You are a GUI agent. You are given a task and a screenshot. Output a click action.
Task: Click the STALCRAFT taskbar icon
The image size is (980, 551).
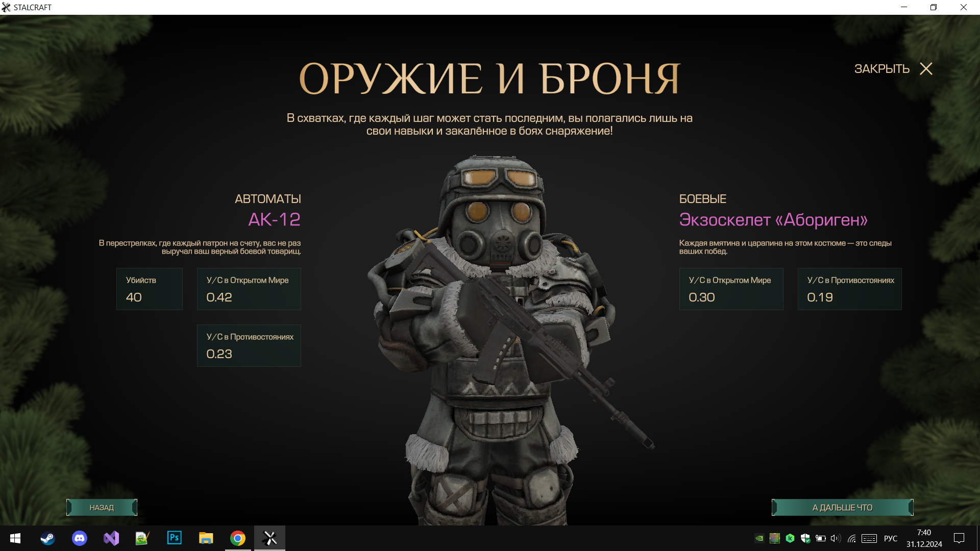[269, 538]
